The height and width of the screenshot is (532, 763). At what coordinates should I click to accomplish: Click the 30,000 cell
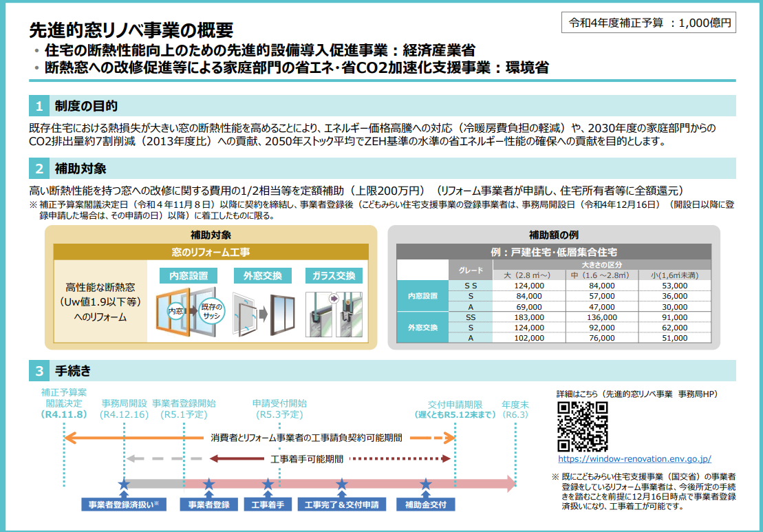[674, 307]
